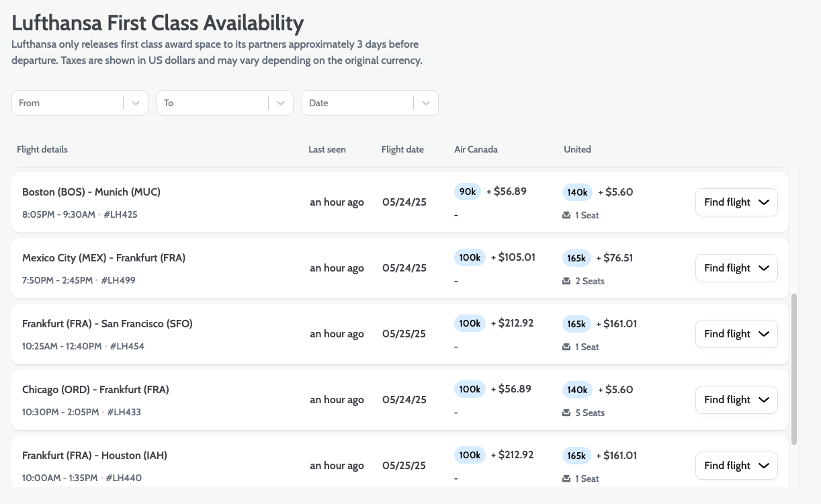This screenshot has height=504, width=821.
Task: Expand Find flight chevron on Frankfurt-San Francisco row
Action: click(764, 333)
